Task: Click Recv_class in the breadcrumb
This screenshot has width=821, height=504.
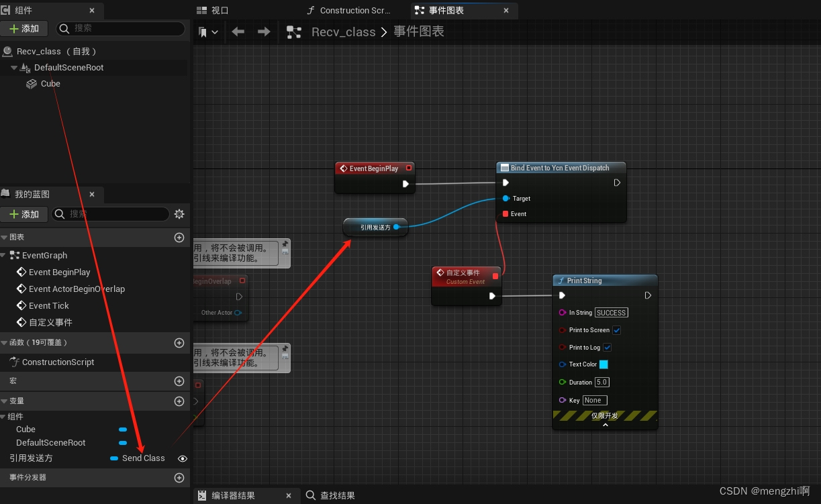Action: (x=343, y=32)
